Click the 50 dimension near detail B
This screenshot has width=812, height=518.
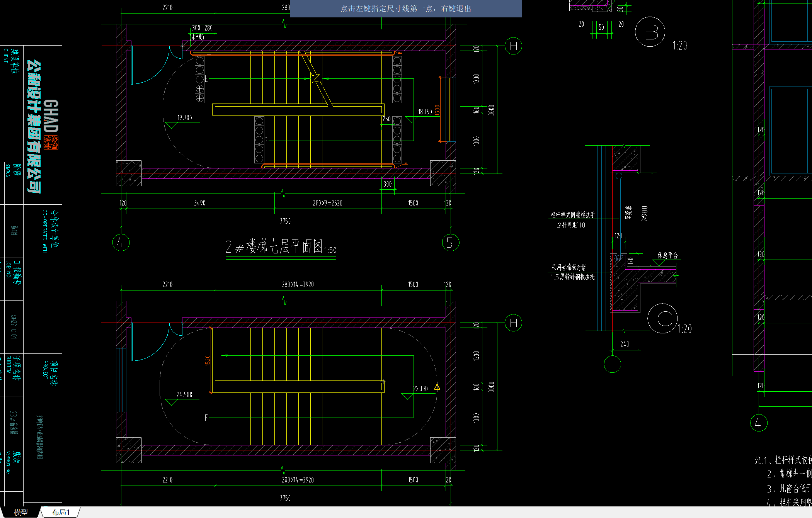pos(601,27)
